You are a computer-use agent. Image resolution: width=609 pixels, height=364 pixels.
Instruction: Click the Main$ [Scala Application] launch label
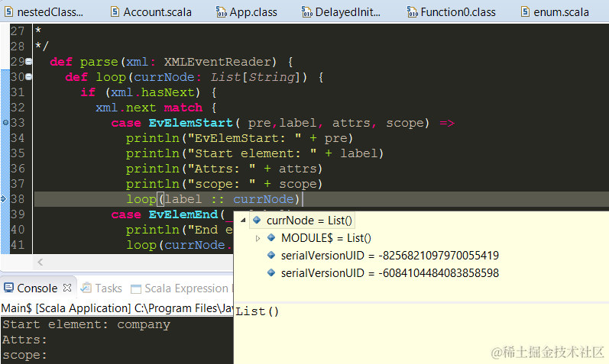(x=66, y=308)
